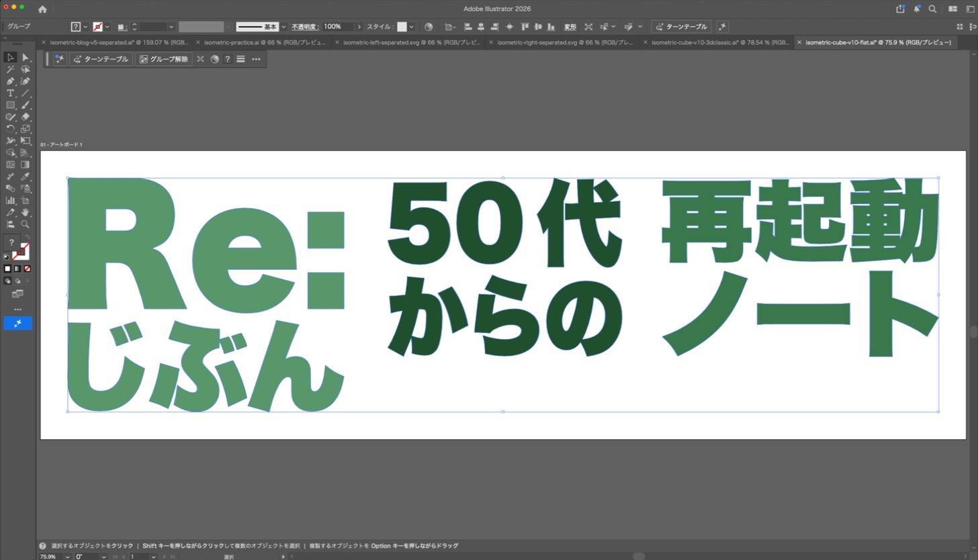Click グループ解除 ungroup button

point(163,59)
